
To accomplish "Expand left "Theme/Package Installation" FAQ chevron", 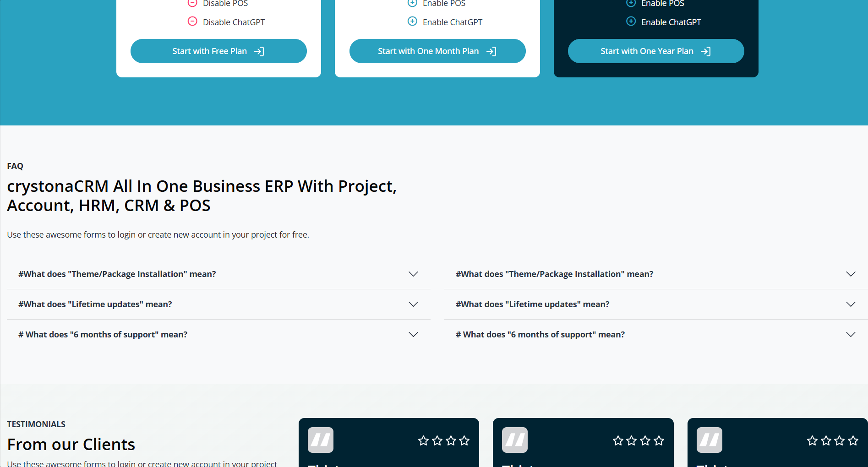I will [x=413, y=274].
